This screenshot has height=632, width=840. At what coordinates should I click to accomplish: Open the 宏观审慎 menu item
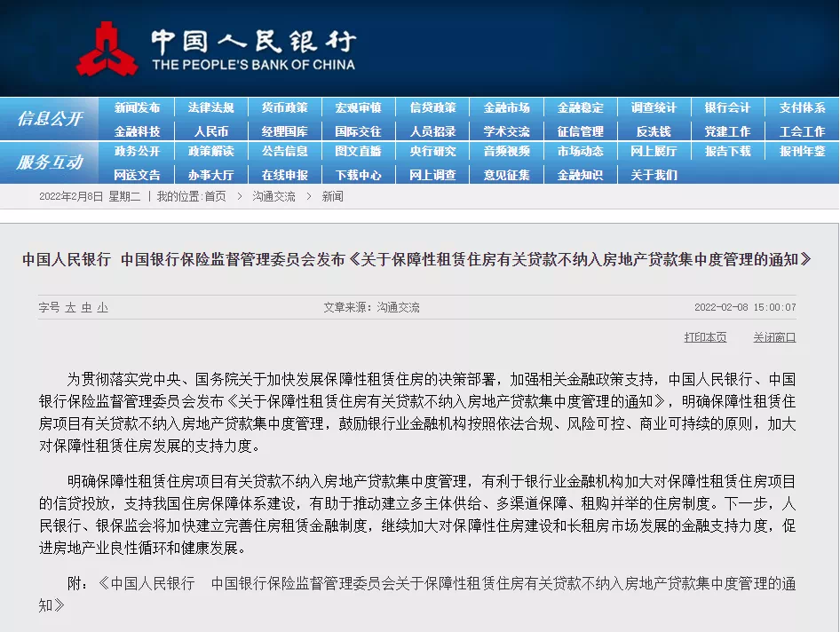pyautogui.click(x=359, y=107)
